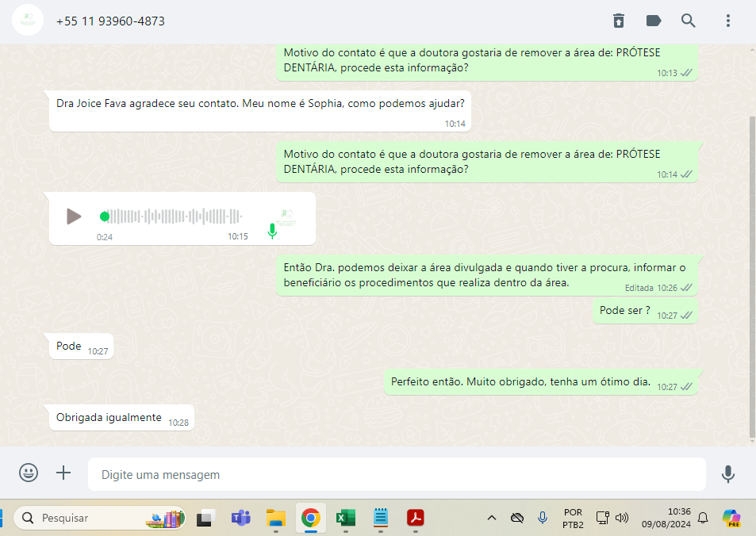Open Adobe Acrobat from taskbar
The image size is (756, 536).
pyautogui.click(x=416, y=519)
